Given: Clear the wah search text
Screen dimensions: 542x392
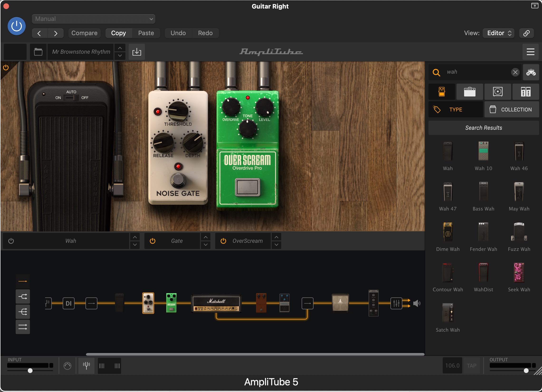Looking at the screenshot, I should tap(515, 72).
